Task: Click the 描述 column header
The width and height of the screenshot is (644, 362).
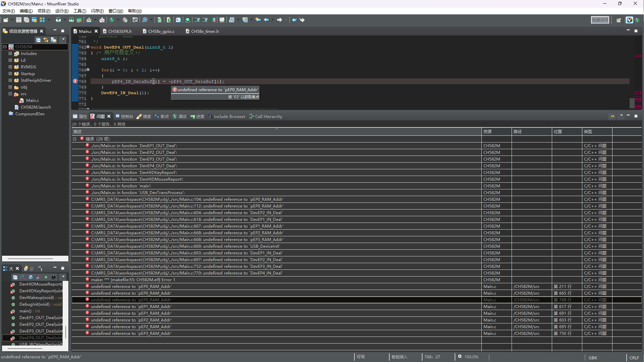Action: click(x=276, y=132)
